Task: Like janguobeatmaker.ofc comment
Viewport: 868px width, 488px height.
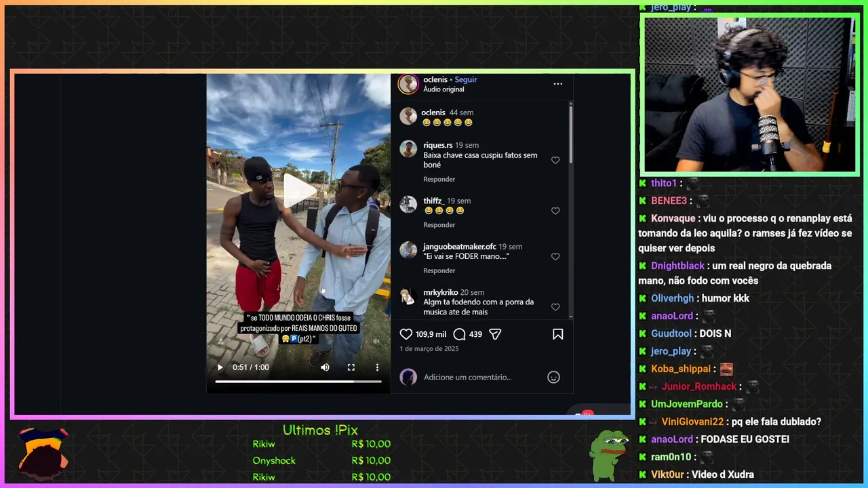Action: click(555, 257)
